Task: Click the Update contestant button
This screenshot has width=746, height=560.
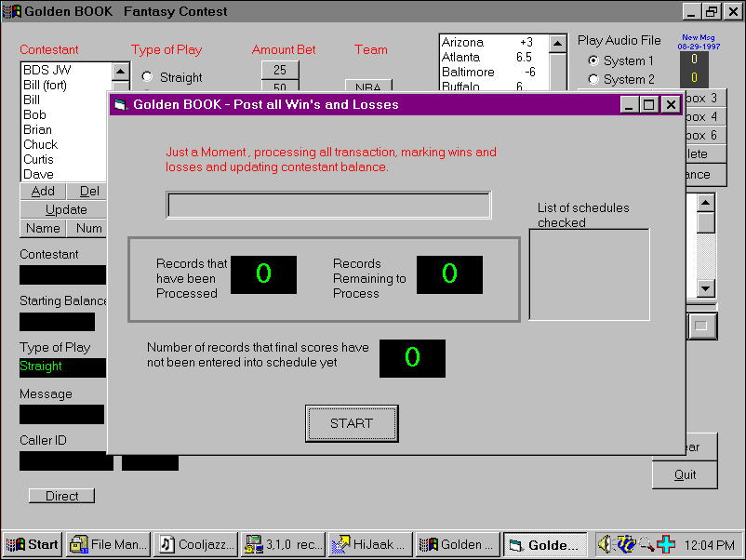Action: pos(64,209)
